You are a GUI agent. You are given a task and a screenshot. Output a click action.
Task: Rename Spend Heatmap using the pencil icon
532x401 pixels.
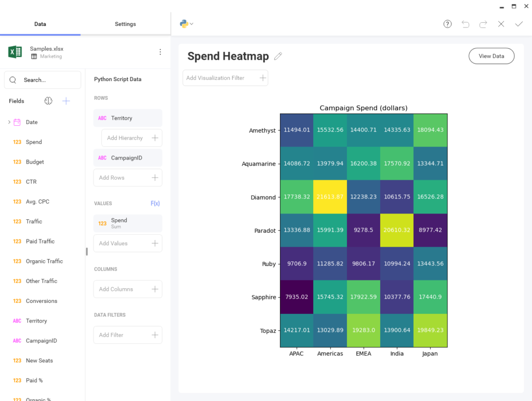278,56
